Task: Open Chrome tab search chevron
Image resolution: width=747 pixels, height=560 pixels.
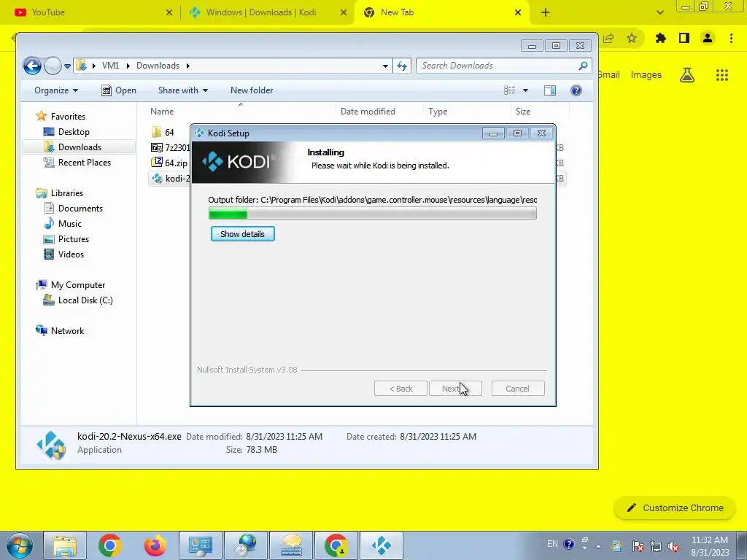Action: click(x=659, y=13)
